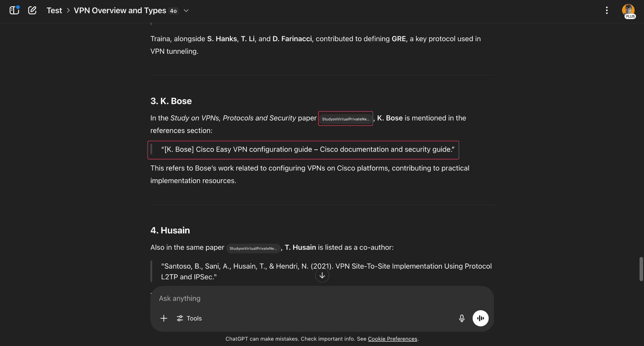Open the PLUS profile avatar menu

coord(628,11)
